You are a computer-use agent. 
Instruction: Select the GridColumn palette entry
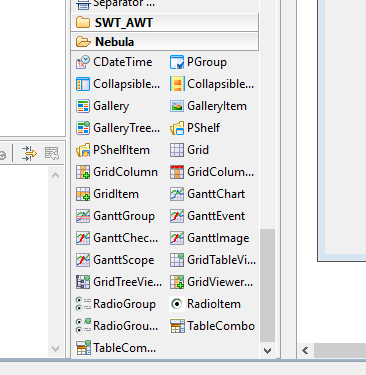pyautogui.click(x=117, y=172)
